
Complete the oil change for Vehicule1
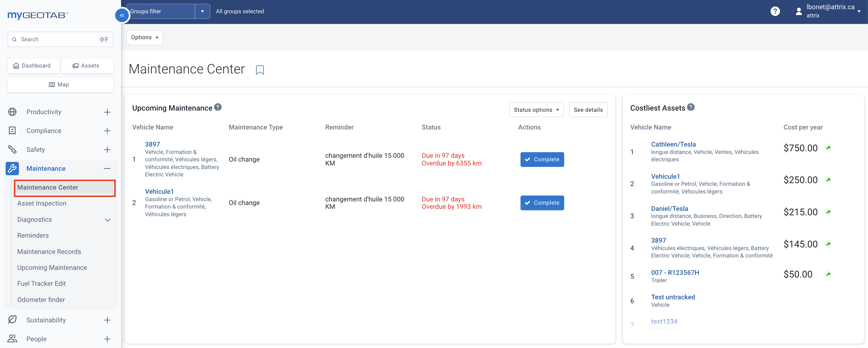[x=542, y=203]
